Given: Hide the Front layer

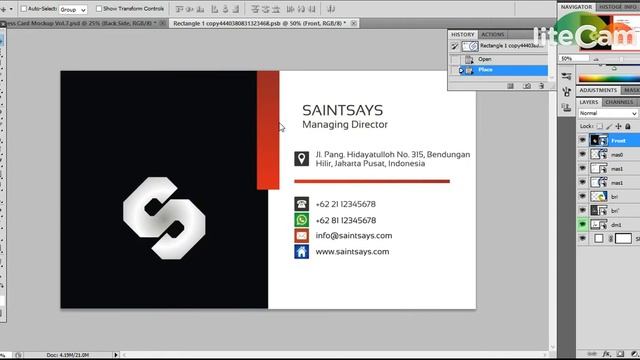Looking at the screenshot, I should [582, 140].
